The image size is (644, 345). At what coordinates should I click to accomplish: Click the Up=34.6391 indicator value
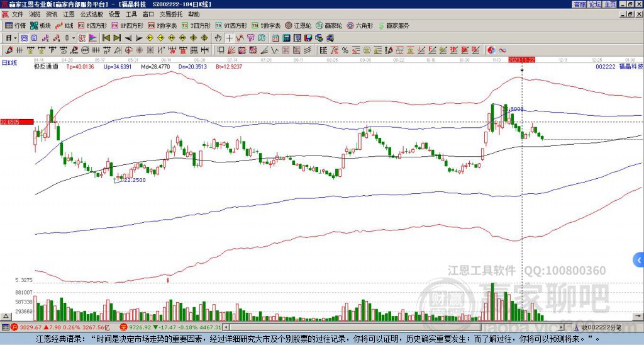click(118, 66)
